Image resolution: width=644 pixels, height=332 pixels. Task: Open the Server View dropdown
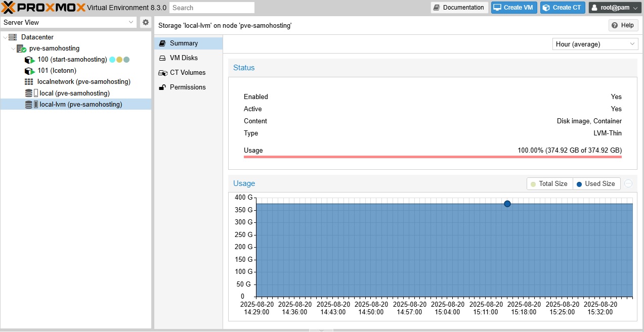click(69, 22)
